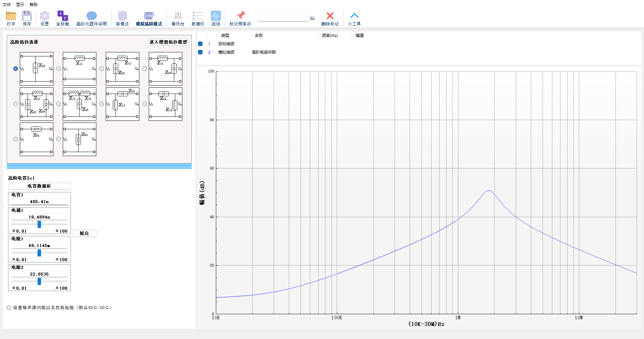Click the ×100 label under 电感1 slider

[x=61, y=231]
